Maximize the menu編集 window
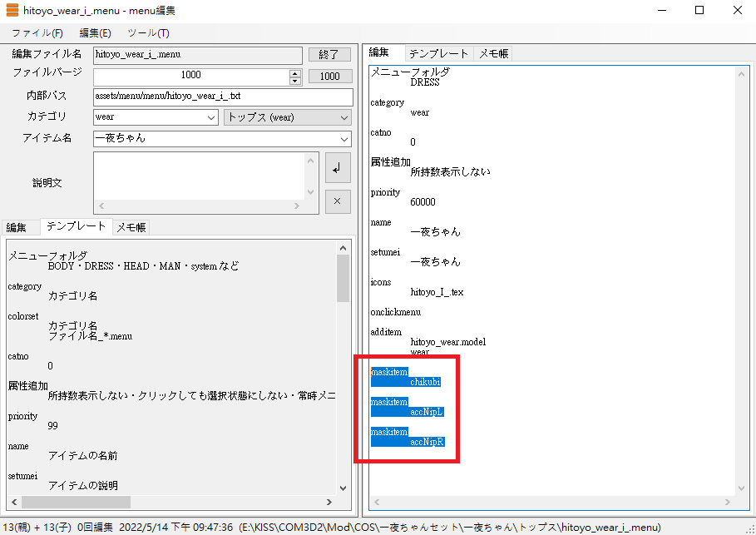This screenshot has width=756, height=535. 699,10
